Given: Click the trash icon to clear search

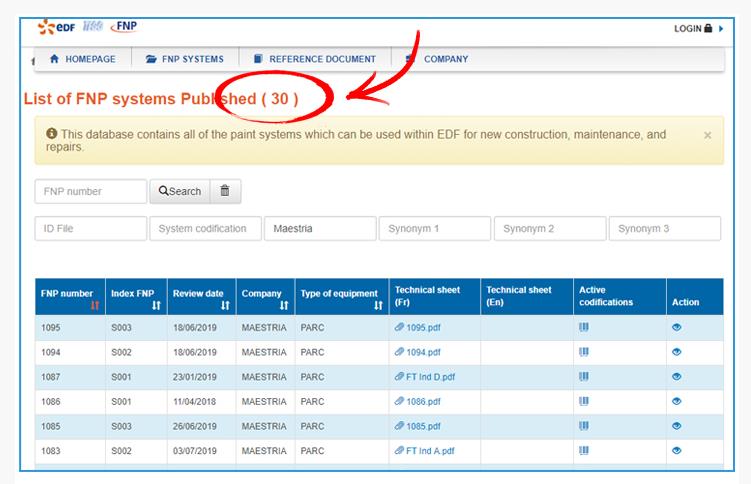Looking at the screenshot, I should tap(225, 191).
